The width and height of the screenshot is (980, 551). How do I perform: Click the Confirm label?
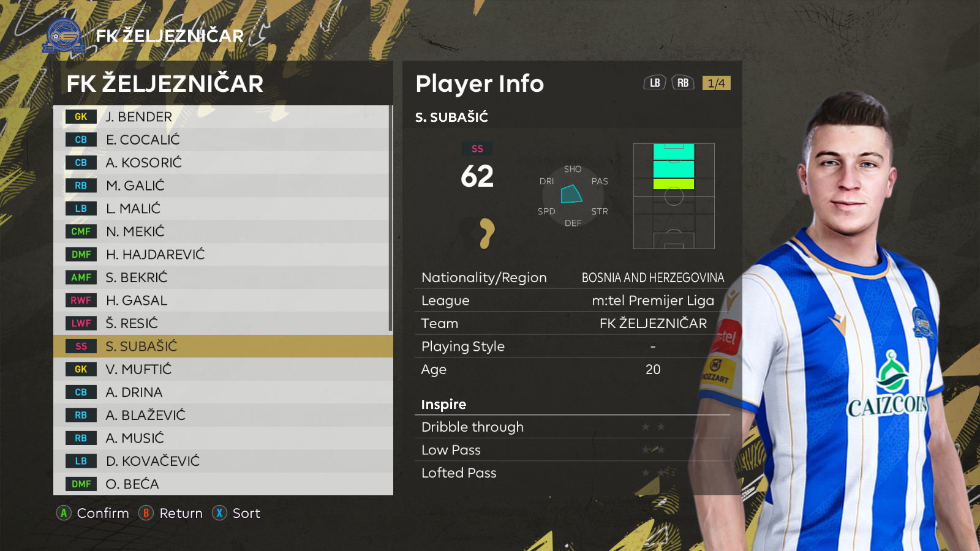pos(103,513)
